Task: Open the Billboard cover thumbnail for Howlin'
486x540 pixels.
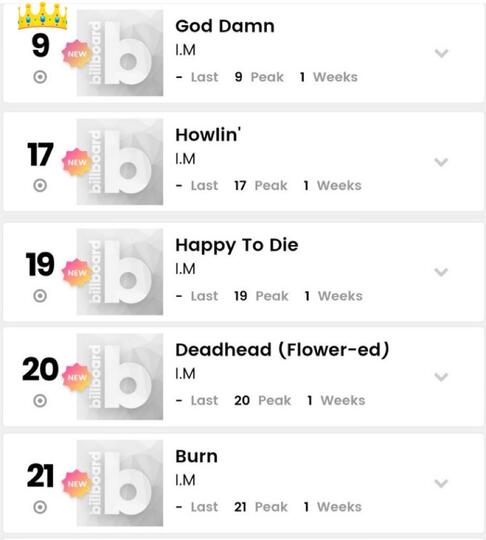Action: [120, 162]
